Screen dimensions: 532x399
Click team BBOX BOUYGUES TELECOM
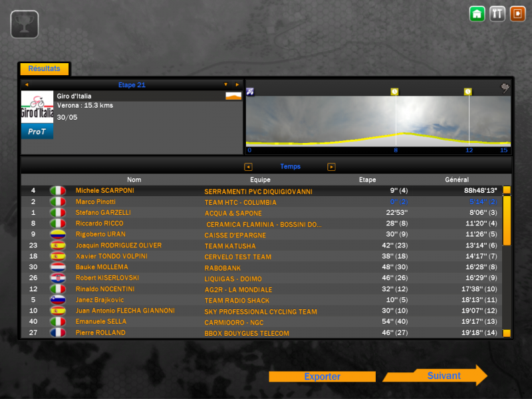point(247,334)
